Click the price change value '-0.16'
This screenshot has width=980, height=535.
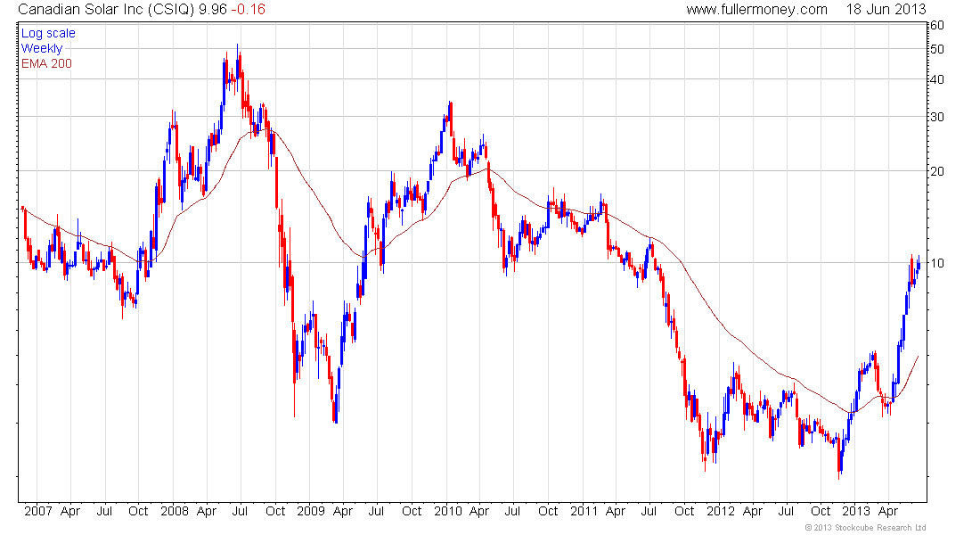tap(249, 10)
